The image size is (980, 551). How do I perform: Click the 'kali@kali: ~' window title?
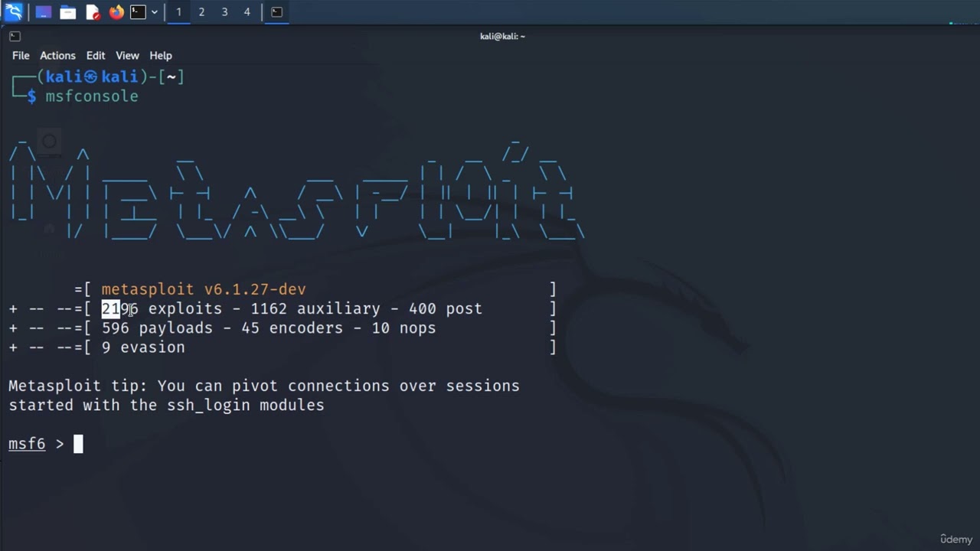[502, 36]
